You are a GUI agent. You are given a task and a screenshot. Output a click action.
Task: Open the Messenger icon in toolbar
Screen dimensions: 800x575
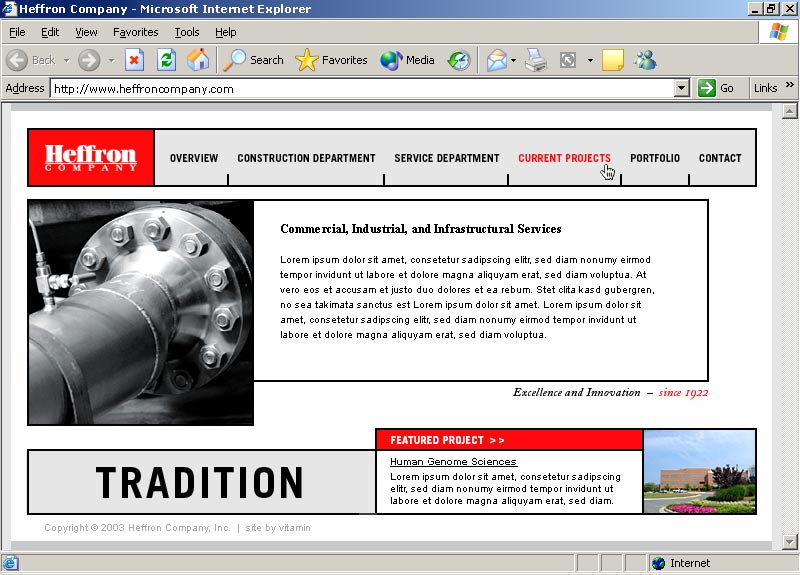[x=645, y=60]
